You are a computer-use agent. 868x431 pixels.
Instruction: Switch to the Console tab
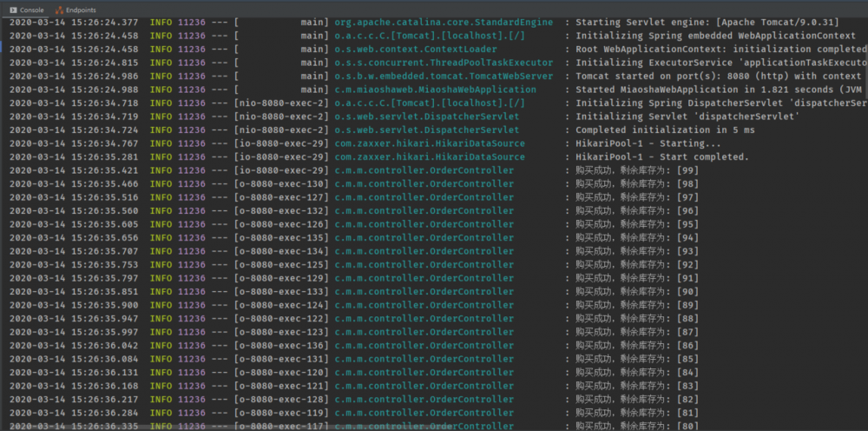point(27,10)
